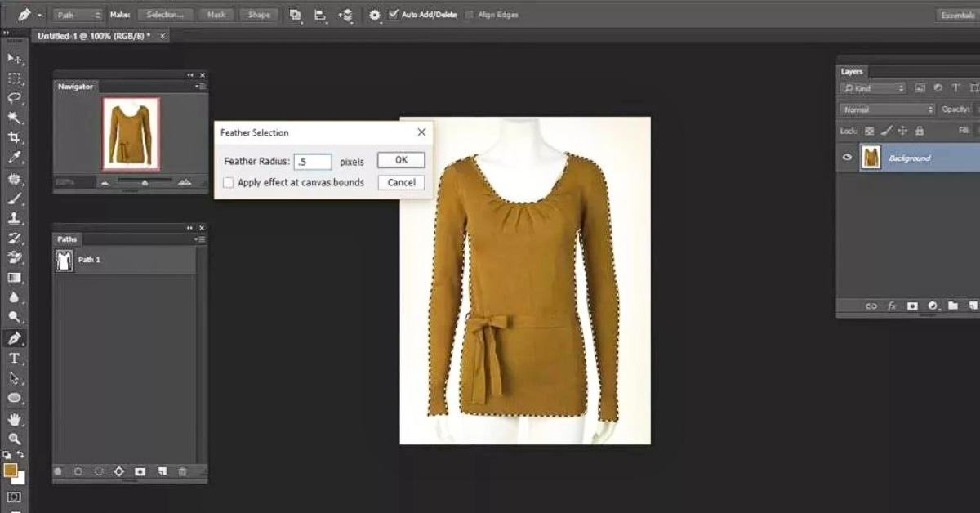Hide the Background layer eye icon
The image size is (980, 513).
848,158
